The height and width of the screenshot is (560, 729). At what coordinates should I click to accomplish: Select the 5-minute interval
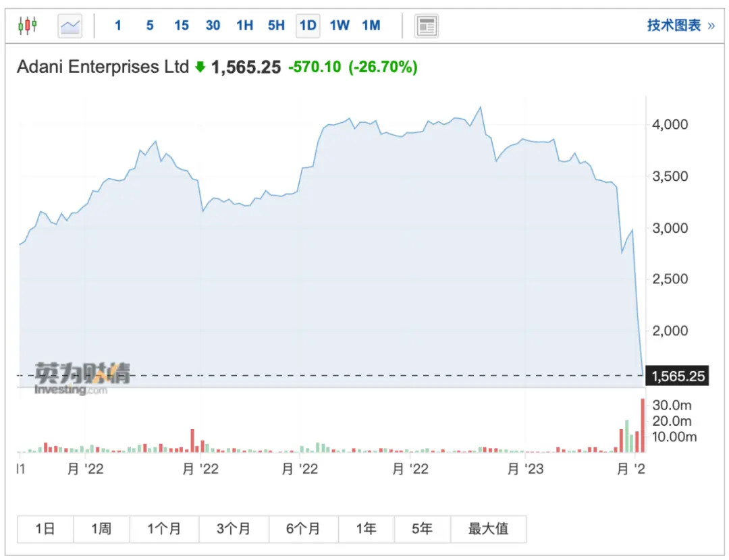coord(150,25)
